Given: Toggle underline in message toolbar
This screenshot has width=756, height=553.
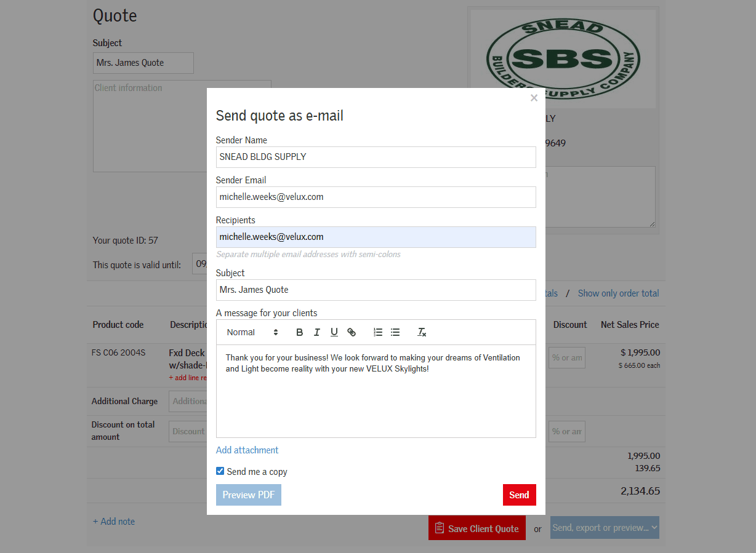Looking at the screenshot, I should point(334,332).
